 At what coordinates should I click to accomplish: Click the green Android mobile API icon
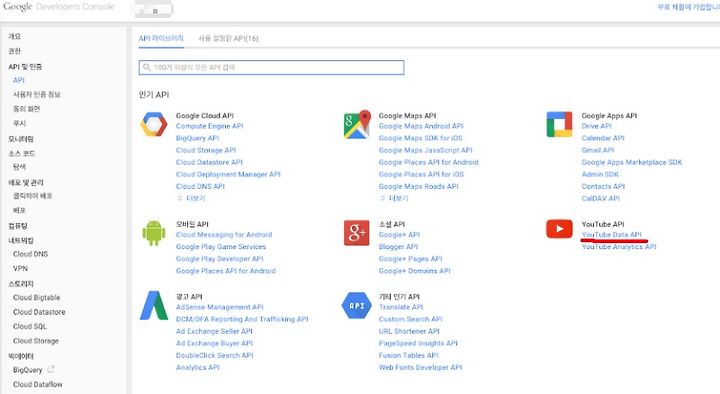tap(154, 233)
